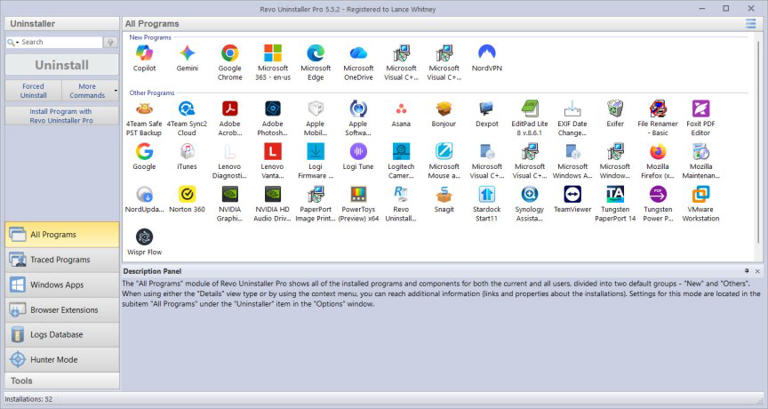Image resolution: width=768 pixels, height=409 pixels.
Task: Select Microsoft 365 - en-us icon
Action: tap(273, 53)
